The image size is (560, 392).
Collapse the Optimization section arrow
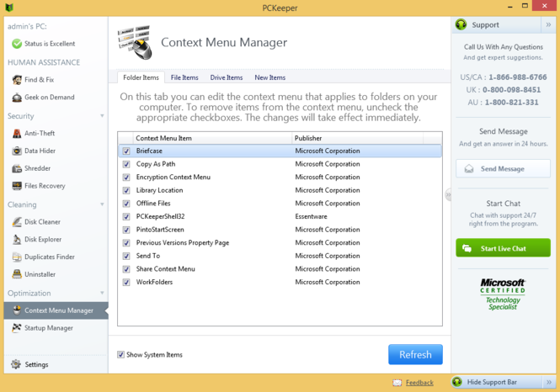click(102, 293)
